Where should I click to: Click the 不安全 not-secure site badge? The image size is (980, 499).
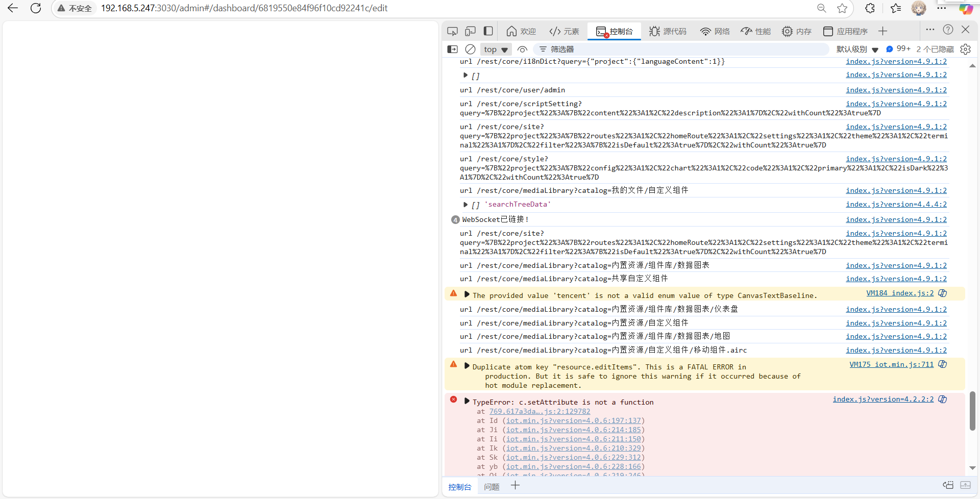pyautogui.click(x=75, y=8)
